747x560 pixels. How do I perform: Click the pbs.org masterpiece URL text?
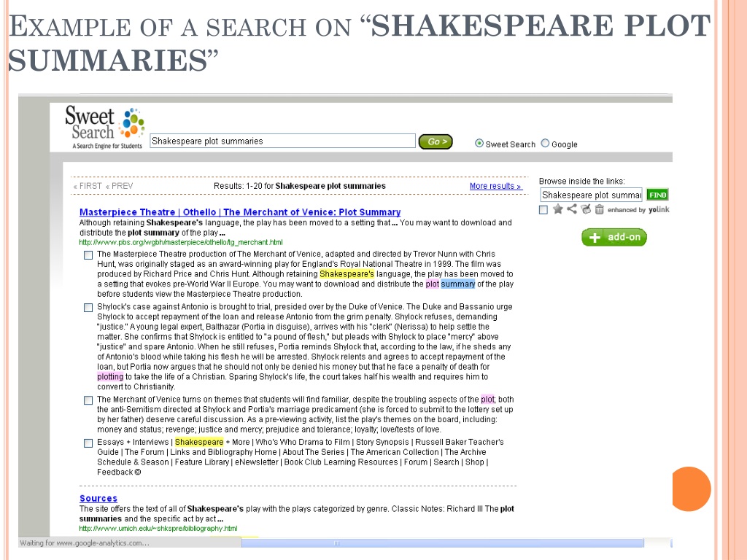(x=181, y=242)
